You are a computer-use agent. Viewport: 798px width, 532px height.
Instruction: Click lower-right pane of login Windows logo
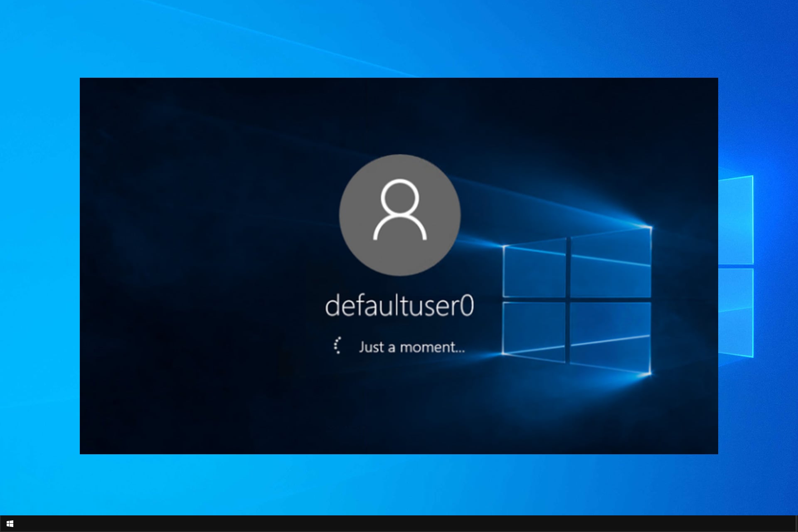pyautogui.click(x=610, y=335)
